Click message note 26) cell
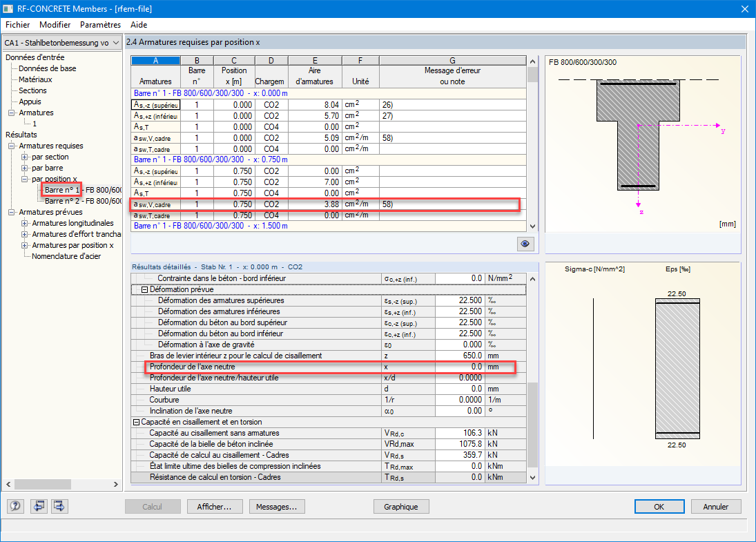 pos(452,105)
